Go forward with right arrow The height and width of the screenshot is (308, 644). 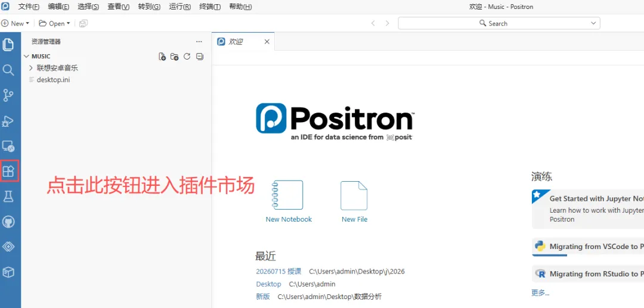388,23
